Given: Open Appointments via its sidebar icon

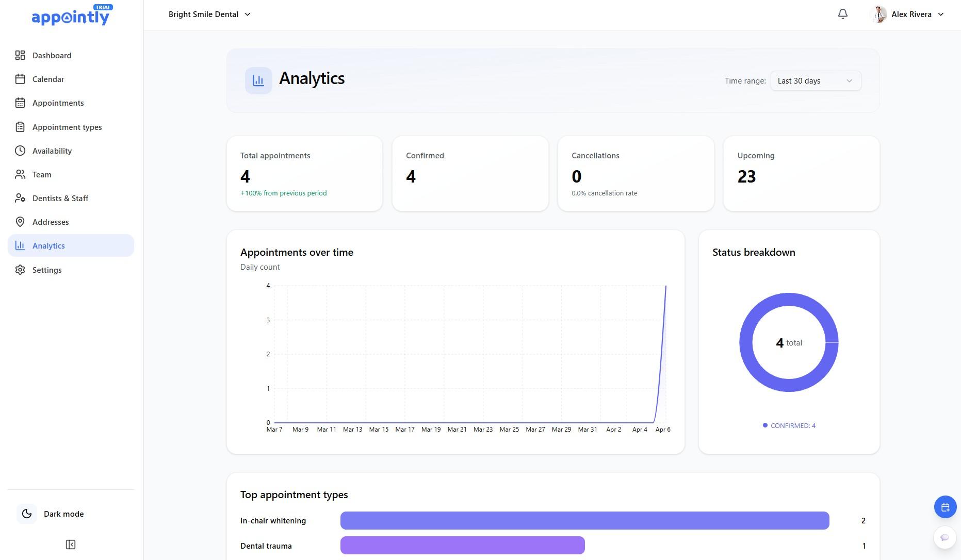Looking at the screenshot, I should [20, 103].
